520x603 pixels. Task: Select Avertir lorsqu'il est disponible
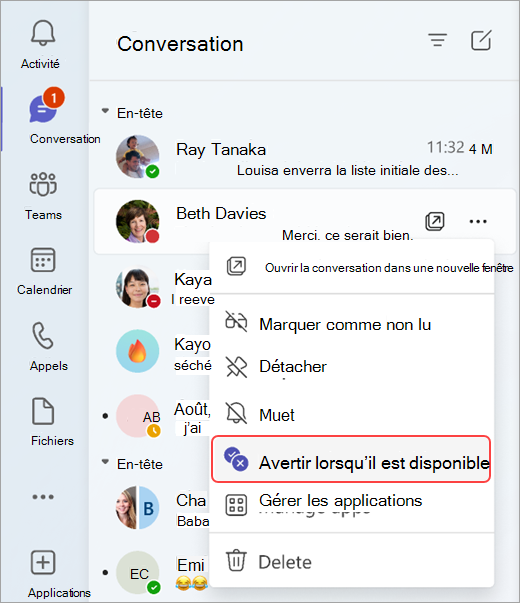click(x=351, y=459)
